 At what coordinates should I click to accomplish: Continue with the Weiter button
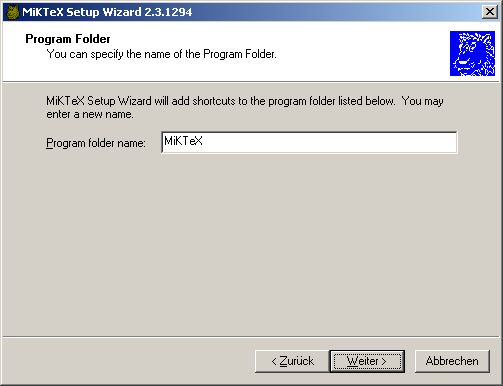click(x=367, y=361)
